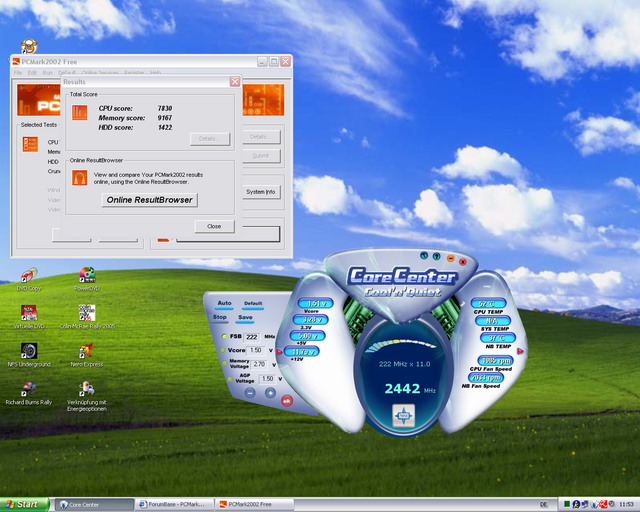Collapse the left CoreCenter panel via red arrow
The image size is (640, 512).
tap(279, 352)
